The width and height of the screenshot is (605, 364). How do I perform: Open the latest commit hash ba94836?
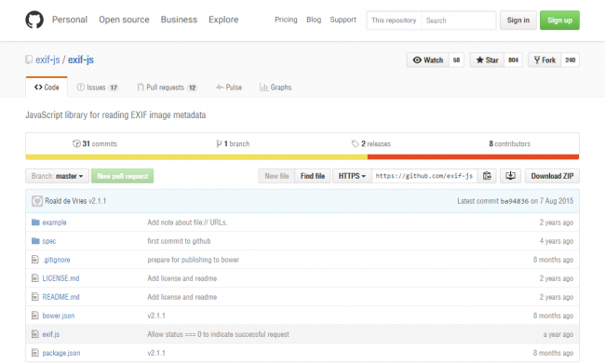[515, 201]
